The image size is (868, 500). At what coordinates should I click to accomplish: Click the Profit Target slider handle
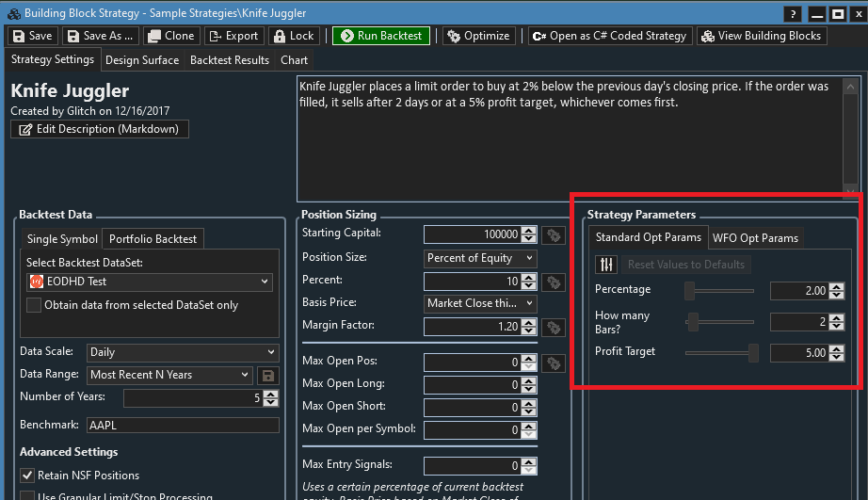(753, 353)
